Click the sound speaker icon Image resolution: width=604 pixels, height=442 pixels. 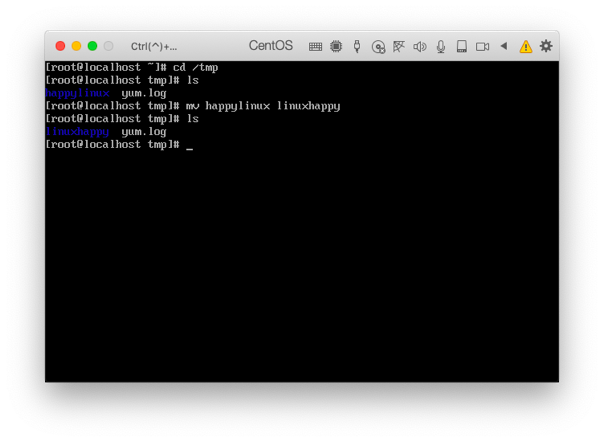point(419,47)
